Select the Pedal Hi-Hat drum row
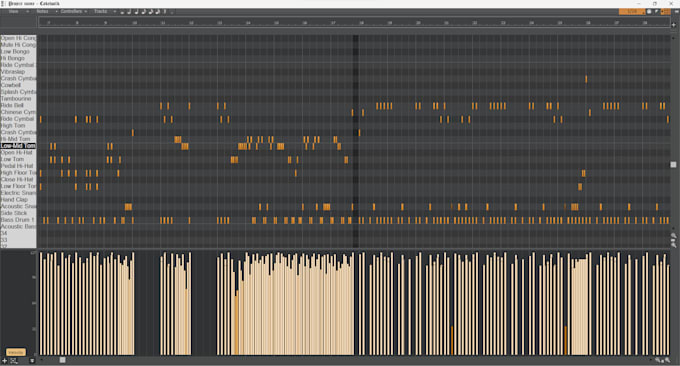 click(18, 166)
